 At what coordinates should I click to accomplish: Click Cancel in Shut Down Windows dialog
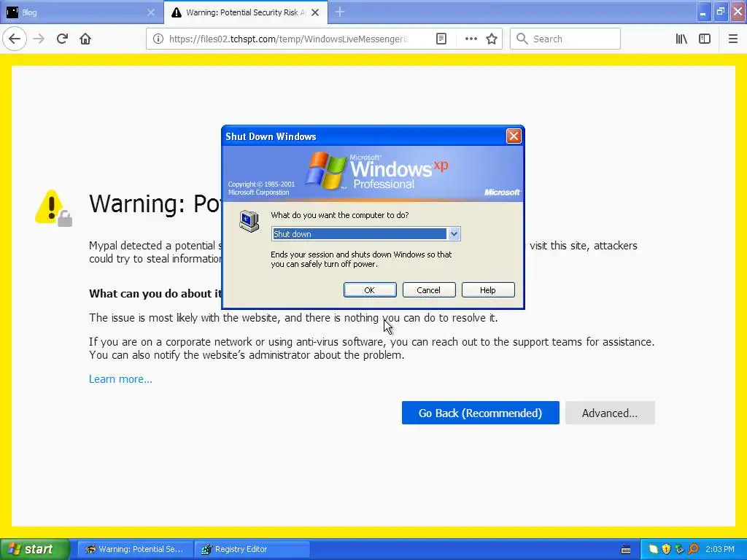click(429, 290)
